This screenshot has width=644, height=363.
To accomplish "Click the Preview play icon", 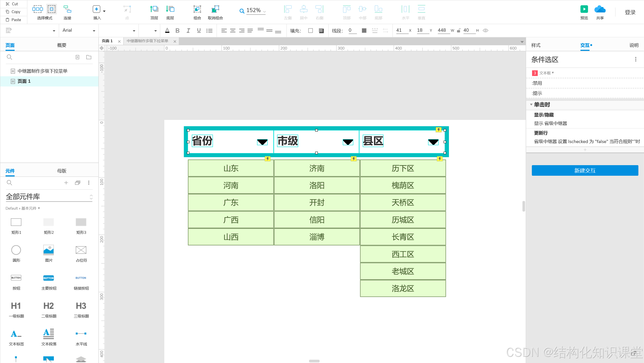I will pyautogui.click(x=584, y=9).
